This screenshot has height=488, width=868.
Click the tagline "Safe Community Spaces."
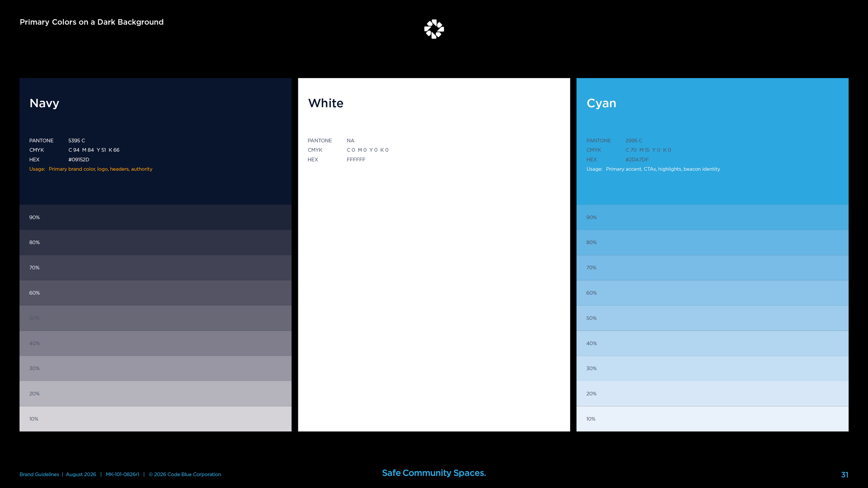coord(434,473)
